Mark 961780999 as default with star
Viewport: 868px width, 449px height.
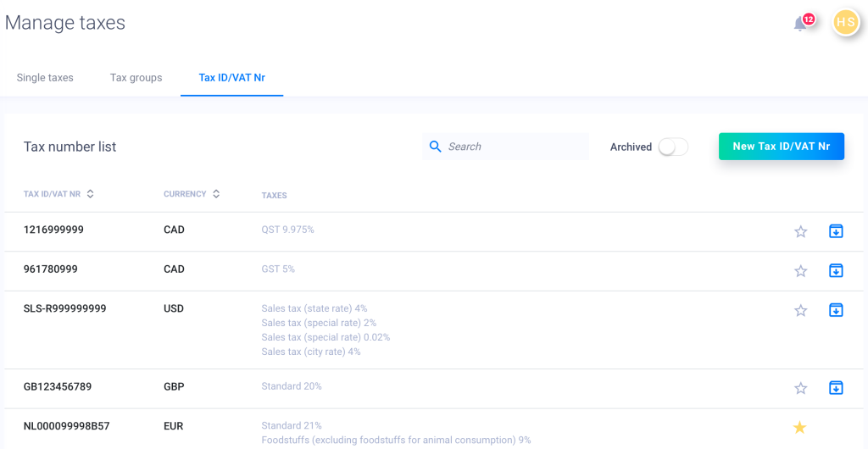pyautogui.click(x=800, y=271)
